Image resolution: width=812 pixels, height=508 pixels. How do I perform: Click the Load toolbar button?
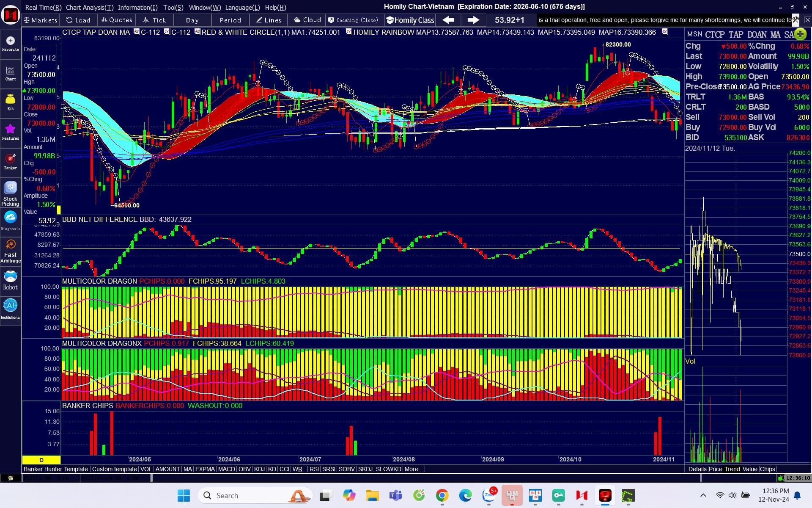coord(79,20)
